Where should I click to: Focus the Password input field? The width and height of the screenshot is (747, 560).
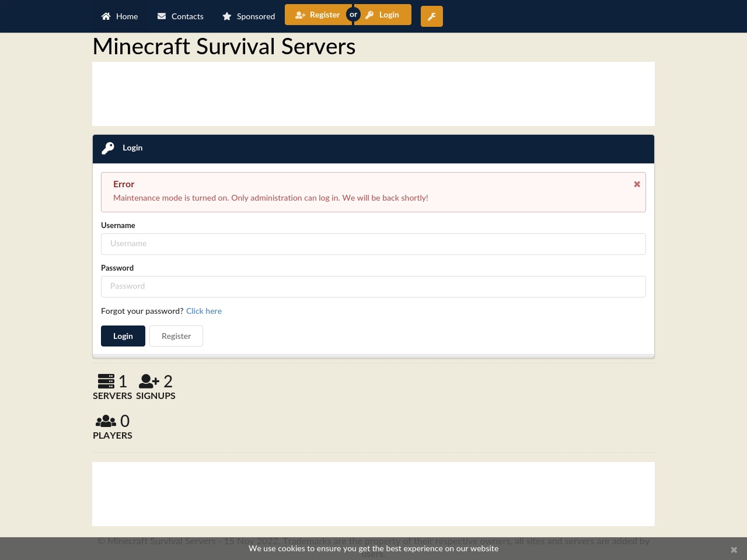pyautogui.click(x=373, y=286)
